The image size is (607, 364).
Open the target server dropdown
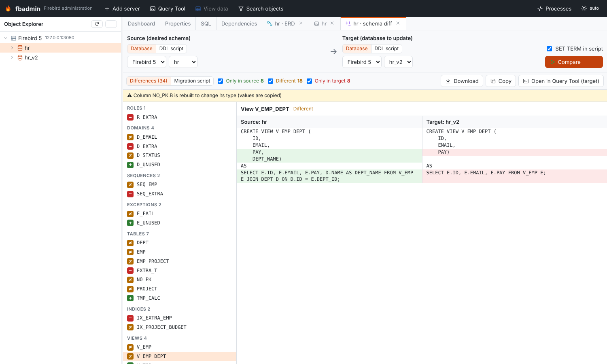pyautogui.click(x=362, y=62)
